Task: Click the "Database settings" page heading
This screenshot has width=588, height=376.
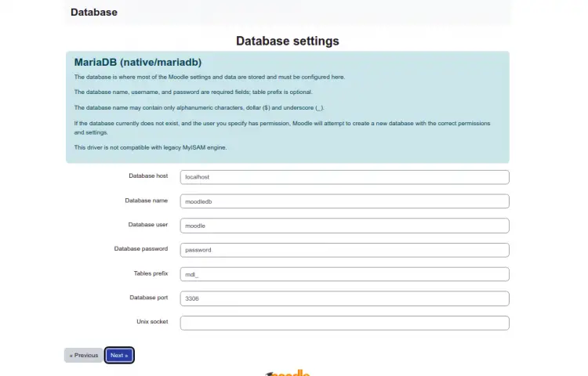Action: [x=287, y=41]
